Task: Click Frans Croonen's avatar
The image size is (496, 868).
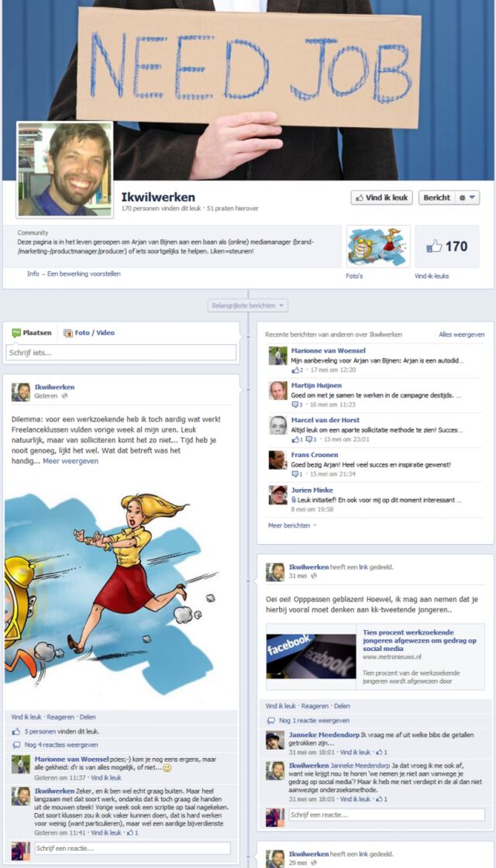Action: [278, 460]
